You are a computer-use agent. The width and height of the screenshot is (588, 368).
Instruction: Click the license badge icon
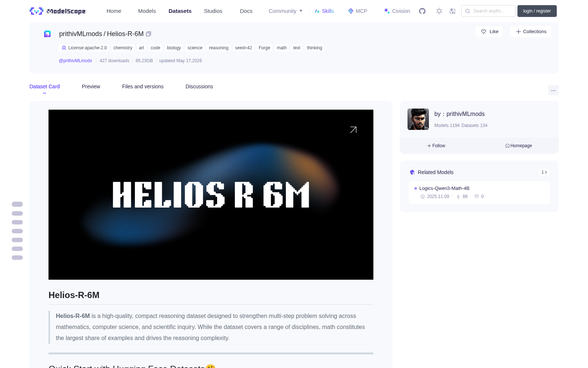click(64, 48)
